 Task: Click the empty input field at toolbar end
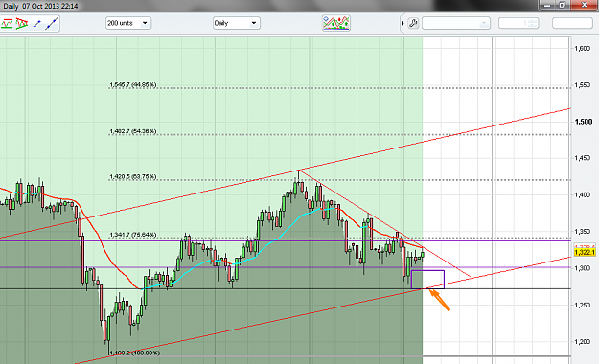(x=572, y=23)
